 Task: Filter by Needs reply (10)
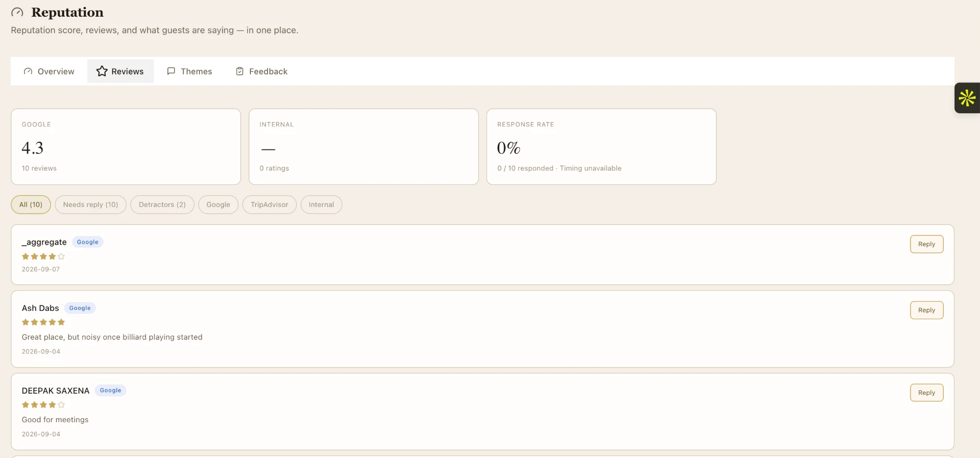click(91, 204)
